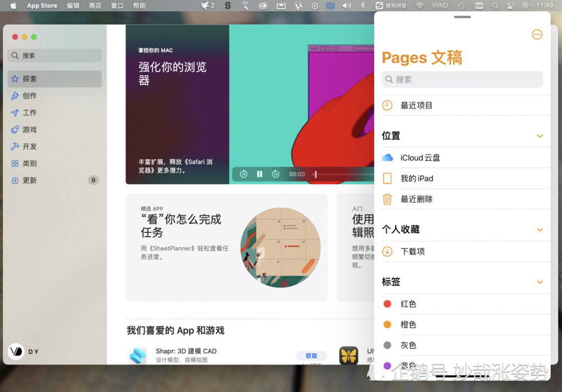
Task: Open Control Center icon in menu bar
Action: 510,6
